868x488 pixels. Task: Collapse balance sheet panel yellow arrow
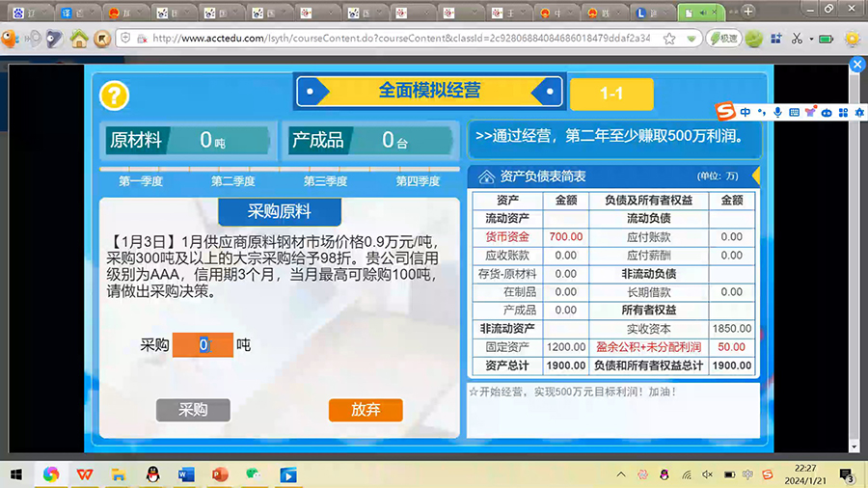pos(756,176)
